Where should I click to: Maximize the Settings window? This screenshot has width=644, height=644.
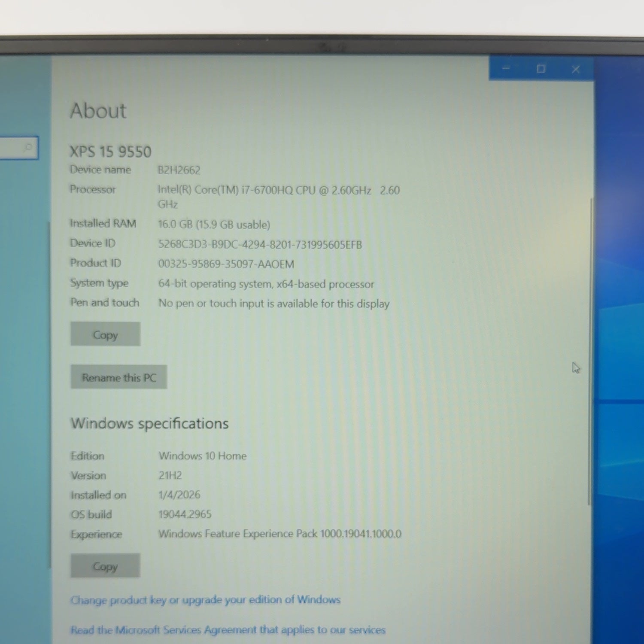tap(541, 69)
